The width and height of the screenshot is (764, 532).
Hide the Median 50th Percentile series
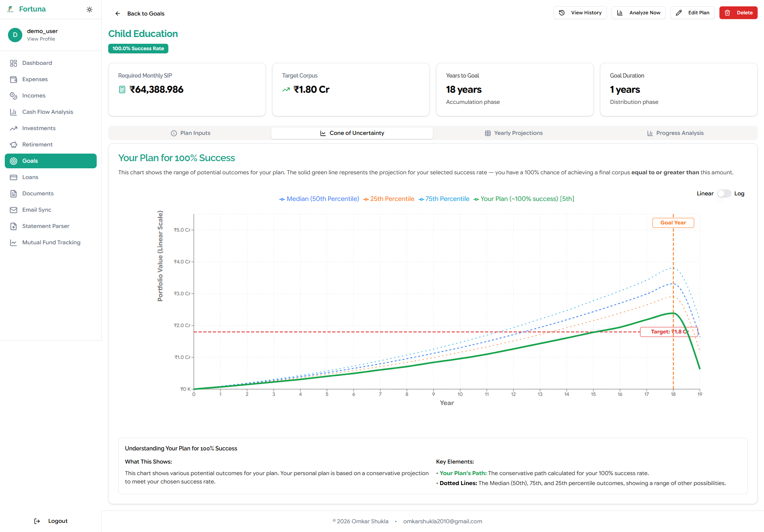(319, 199)
